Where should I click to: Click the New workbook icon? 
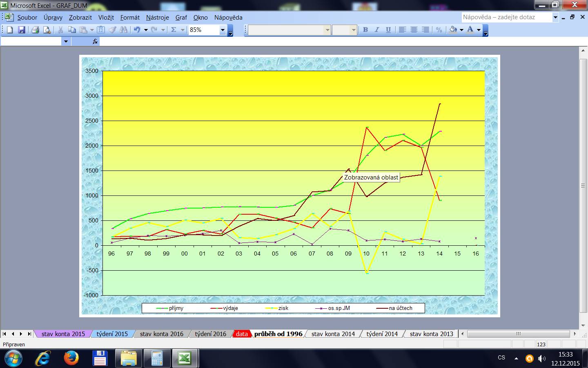point(10,30)
